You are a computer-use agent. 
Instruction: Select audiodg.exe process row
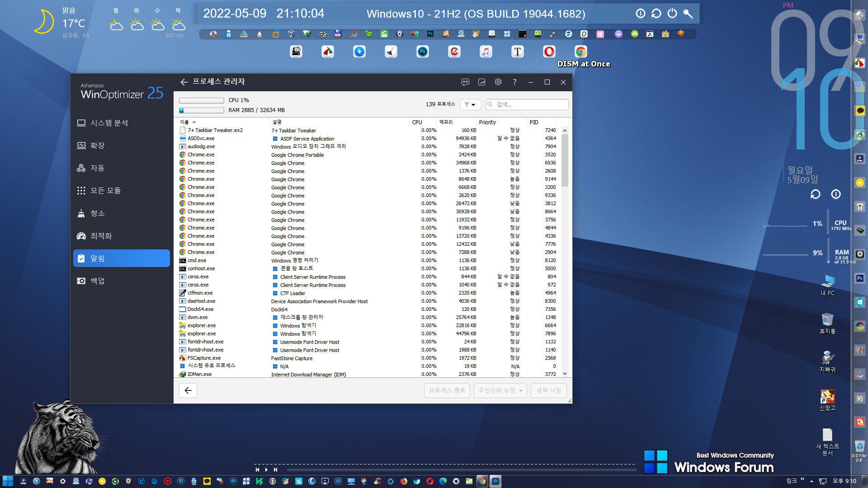368,146
